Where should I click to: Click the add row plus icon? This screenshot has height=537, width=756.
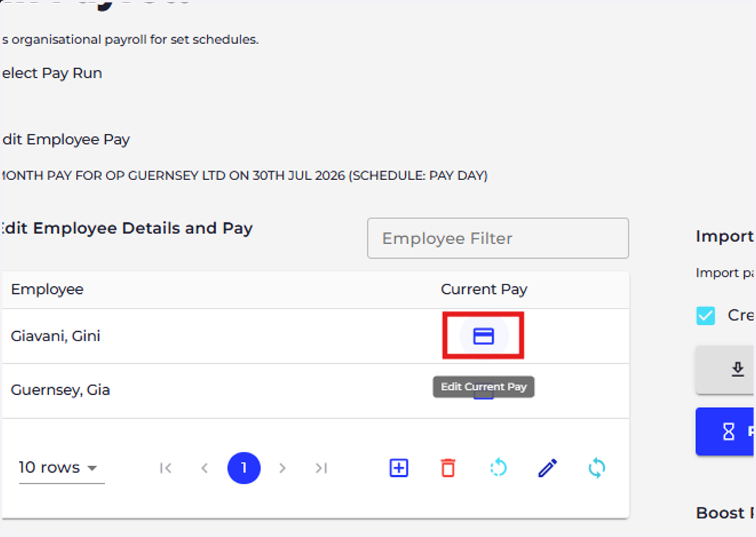point(399,468)
